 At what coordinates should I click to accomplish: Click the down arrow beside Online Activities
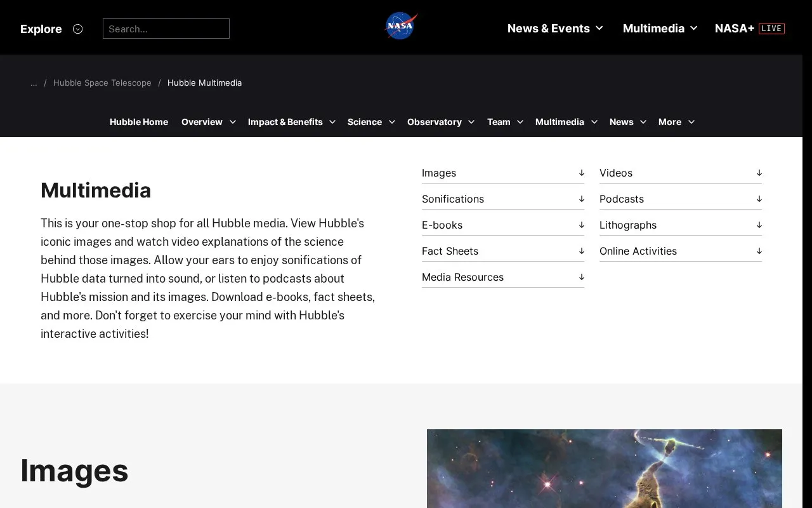pyautogui.click(x=759, y=251)
